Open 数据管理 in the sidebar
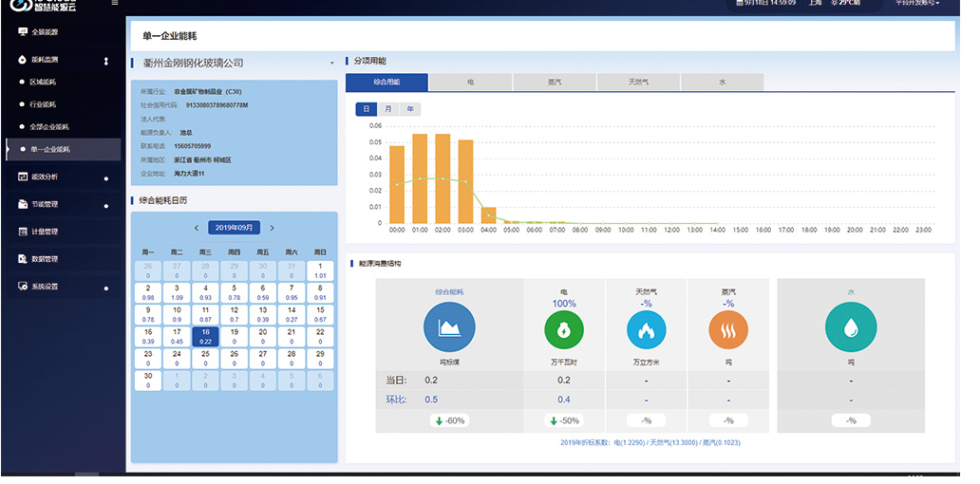The width and height of the screenshot is (980, 484). 44,258
